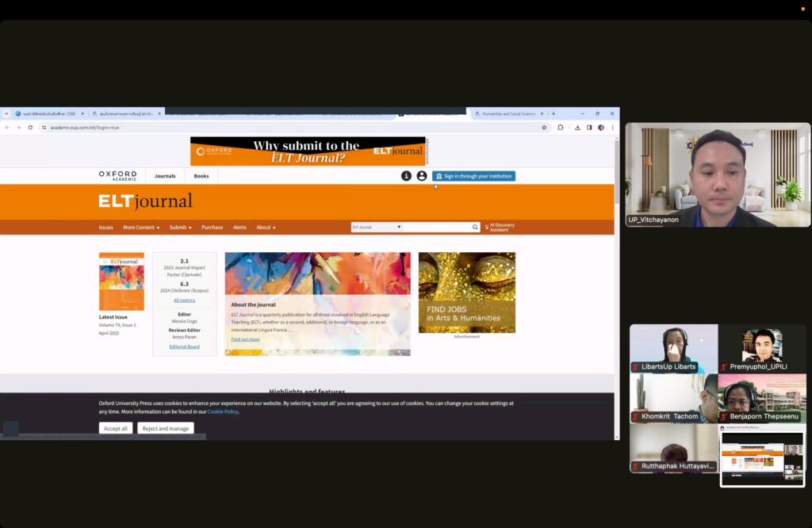Open the ELT Journal search scope dropdown
The width and height of the screenshot is (812, 528).
[x=377, y=228]
